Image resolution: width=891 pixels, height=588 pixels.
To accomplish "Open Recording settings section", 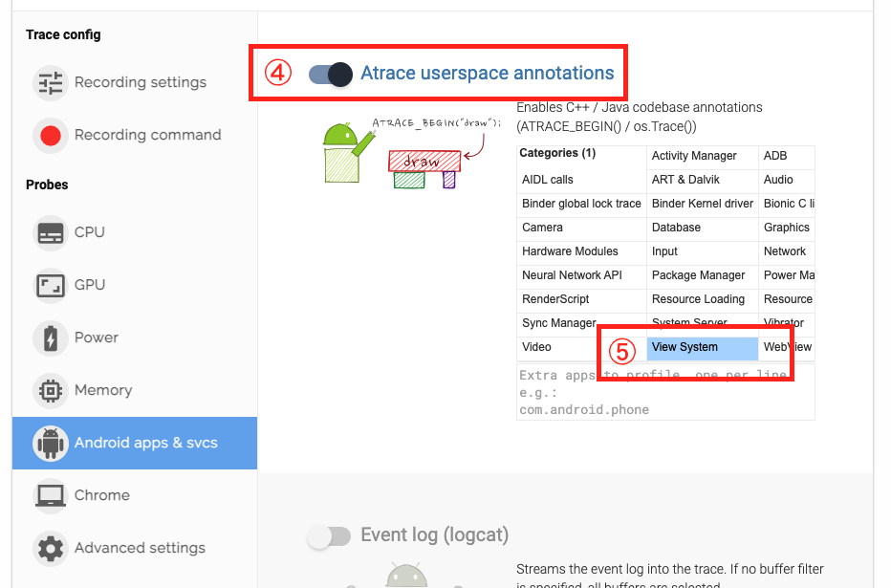I will (135, 83).
